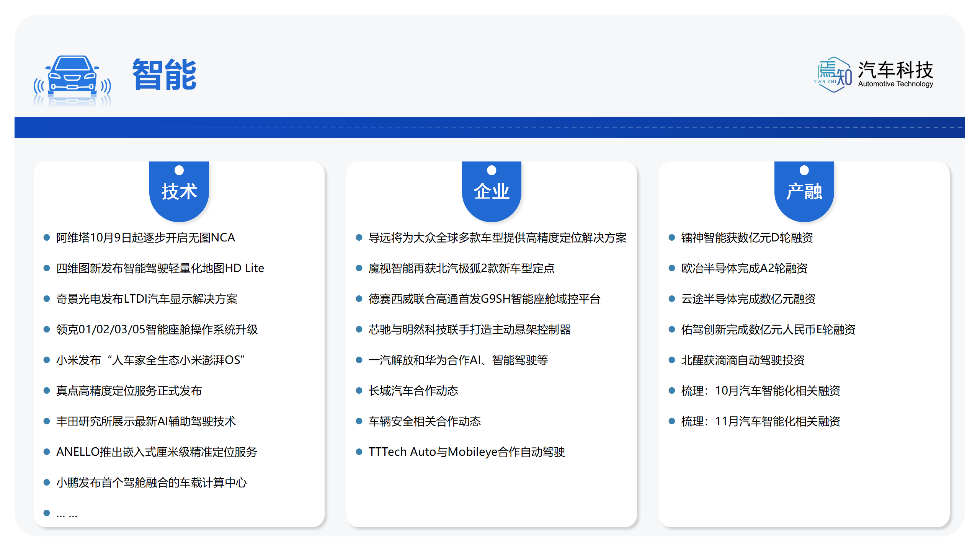This screenshot has height=551, width=980.
Task: Select the 产融 badge header
Action: 804,191
